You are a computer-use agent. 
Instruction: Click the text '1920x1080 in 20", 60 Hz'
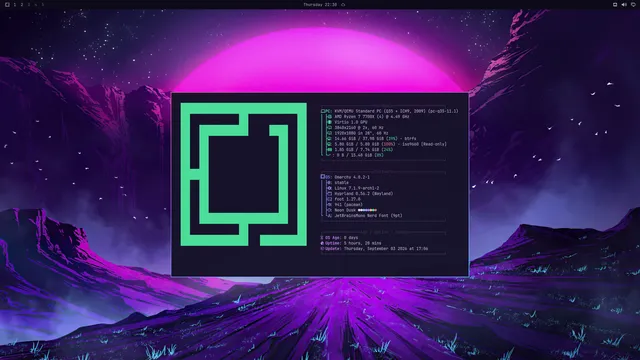[361, 133]
